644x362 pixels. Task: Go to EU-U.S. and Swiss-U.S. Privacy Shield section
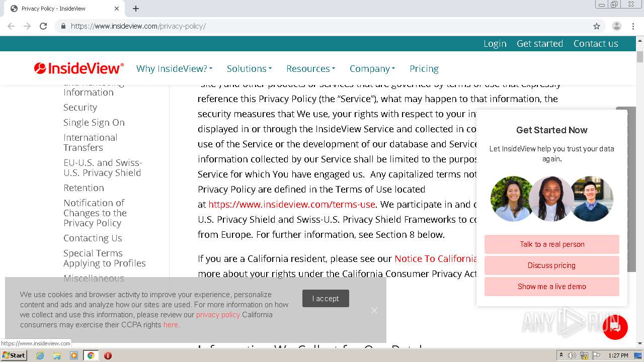[x=103, y=167]
